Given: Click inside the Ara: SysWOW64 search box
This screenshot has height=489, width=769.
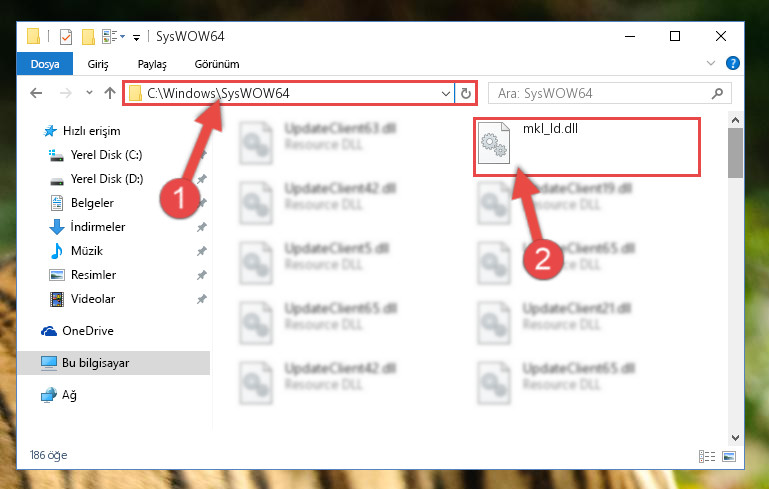Looking at the screenshot, I should [x=602, y=93].
